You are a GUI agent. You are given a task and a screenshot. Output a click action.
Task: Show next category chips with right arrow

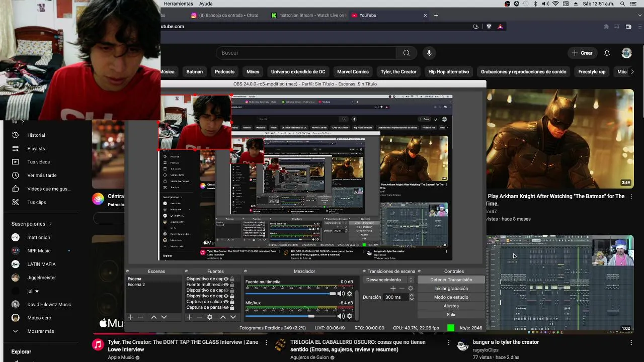632,72
